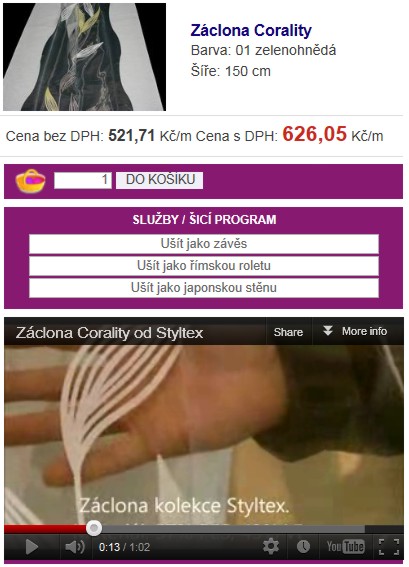Open the Záclona Corality product link
The image size is (409, 567).
[251, 30]
